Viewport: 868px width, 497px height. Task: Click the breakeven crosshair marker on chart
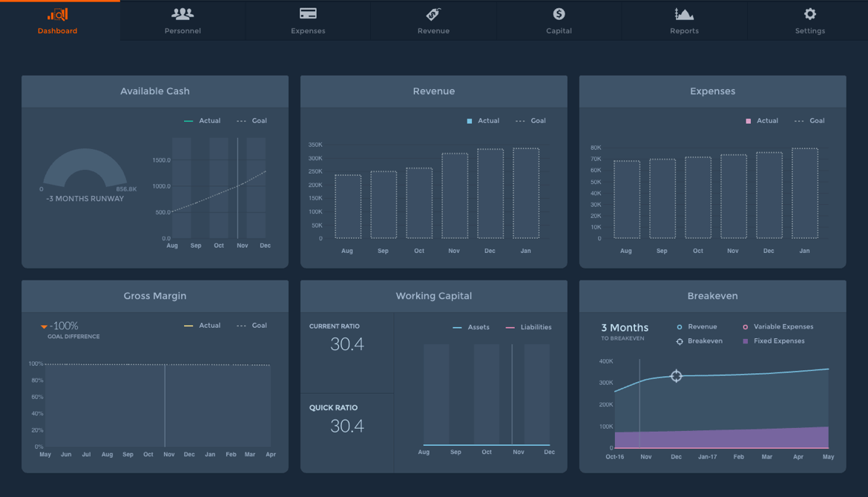click(676, 376)
